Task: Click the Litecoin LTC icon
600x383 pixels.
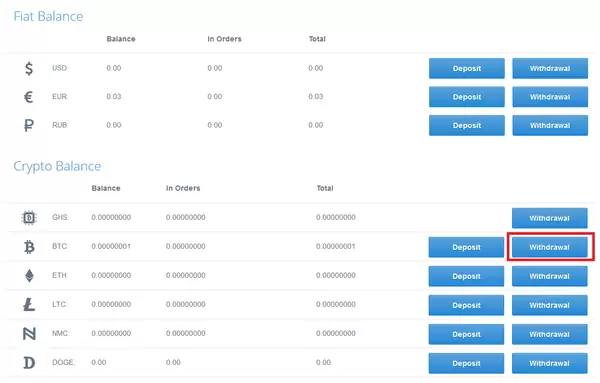Action: coord(29,305)
